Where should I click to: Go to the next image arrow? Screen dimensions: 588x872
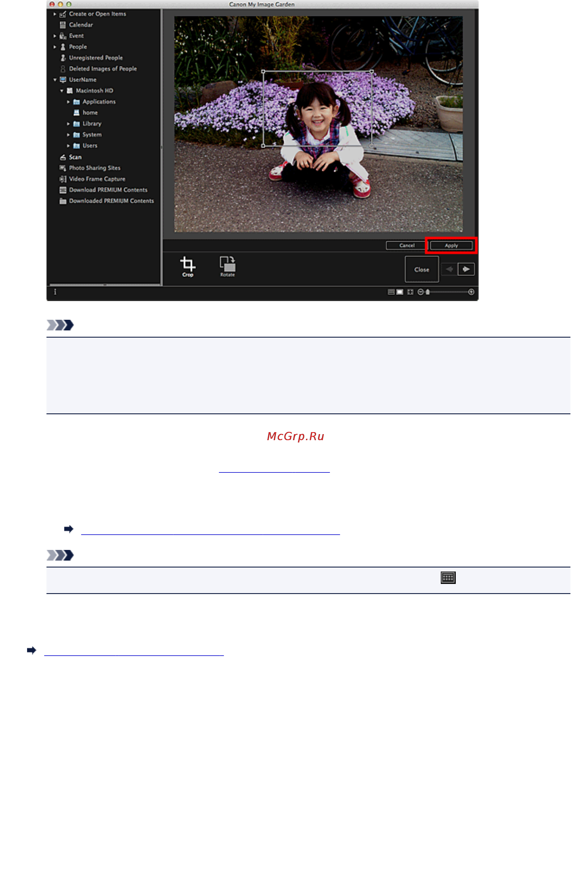466,269
